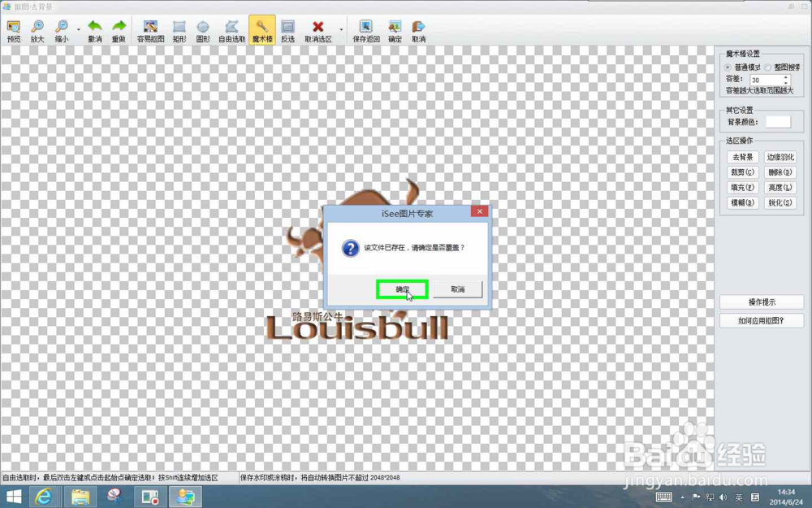Select the 普通模式 radio button
This screenshot has width=812, height=508.
728,67
